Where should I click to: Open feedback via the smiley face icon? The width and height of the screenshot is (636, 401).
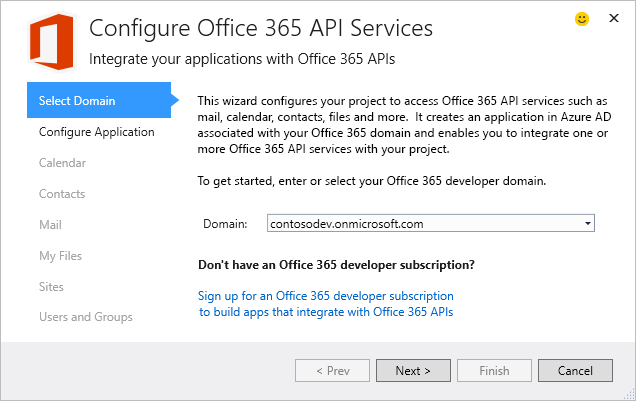582,18
